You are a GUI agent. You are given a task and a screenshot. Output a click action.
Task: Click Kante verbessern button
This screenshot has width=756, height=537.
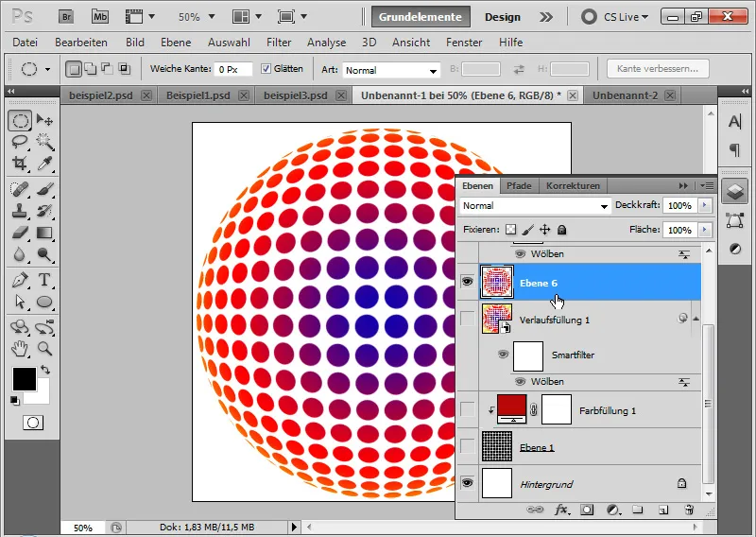coord(658,68)
